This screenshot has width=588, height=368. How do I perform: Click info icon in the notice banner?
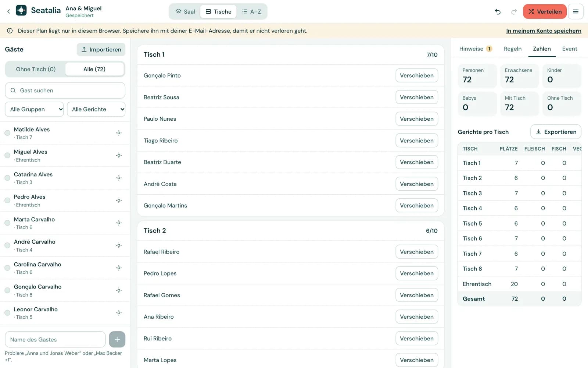pos(10,31)
